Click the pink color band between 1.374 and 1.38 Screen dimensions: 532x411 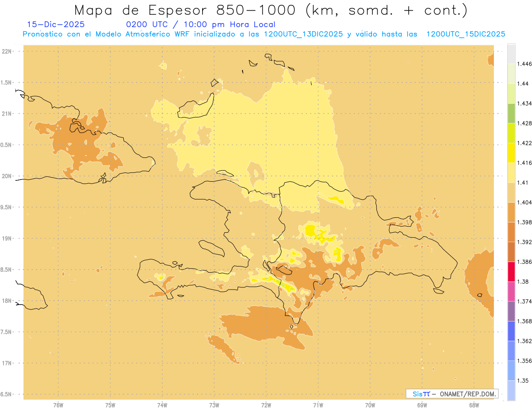coord(511,291)
